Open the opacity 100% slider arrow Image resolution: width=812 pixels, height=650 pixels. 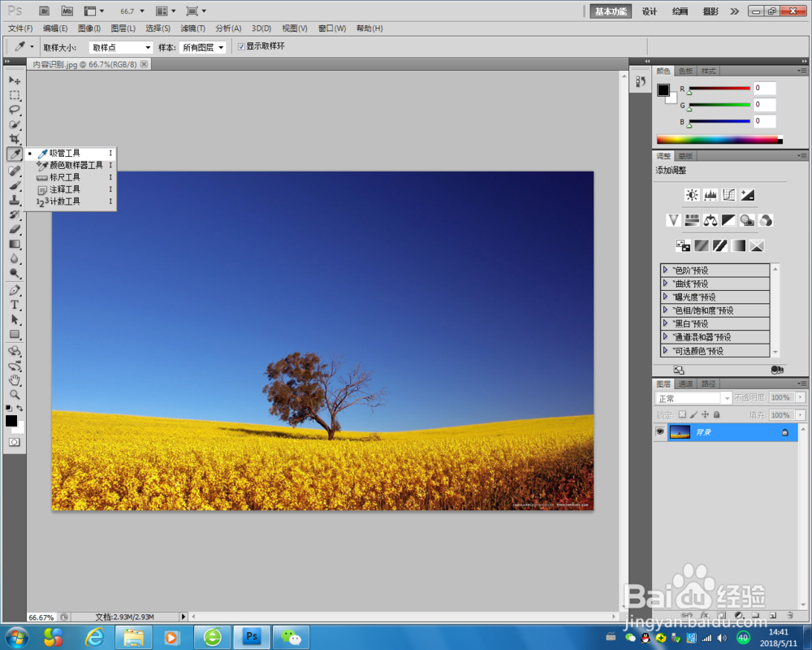(801, 397)
